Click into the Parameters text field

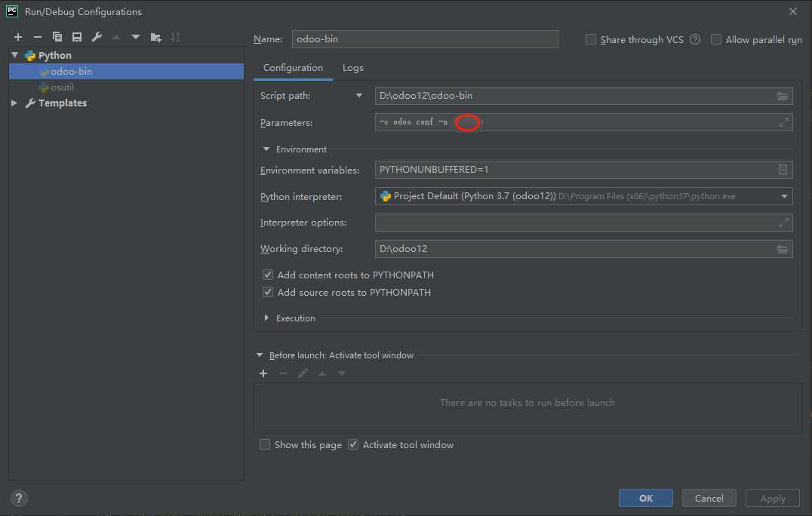click(x=583, y=122)
